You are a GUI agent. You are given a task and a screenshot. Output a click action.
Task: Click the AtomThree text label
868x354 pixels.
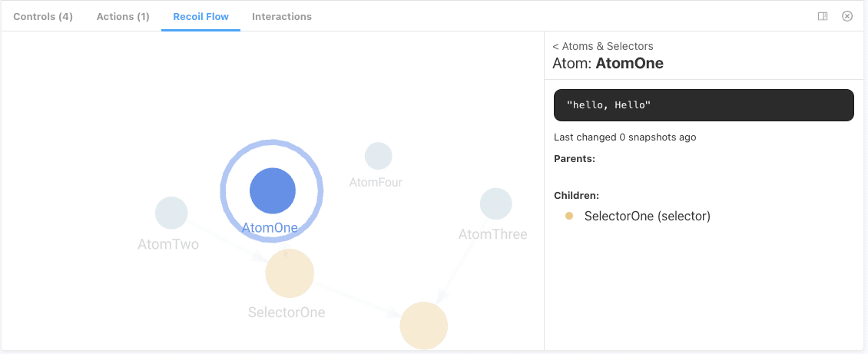(492, 234)
